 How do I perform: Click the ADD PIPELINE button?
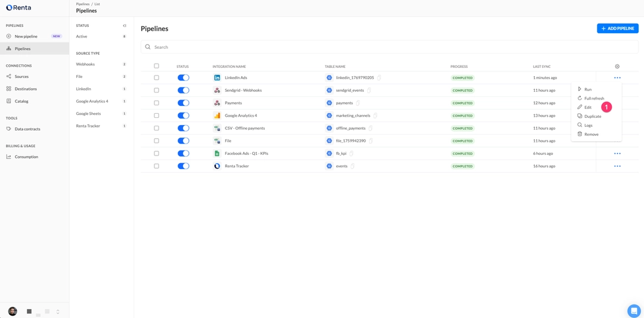coord(618,29)
